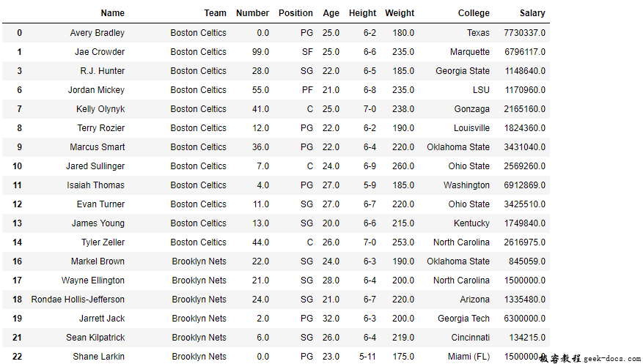643x364 pixels.
Task: Click Evan Turner's number 11.0
Action: [x=260, y=204]
